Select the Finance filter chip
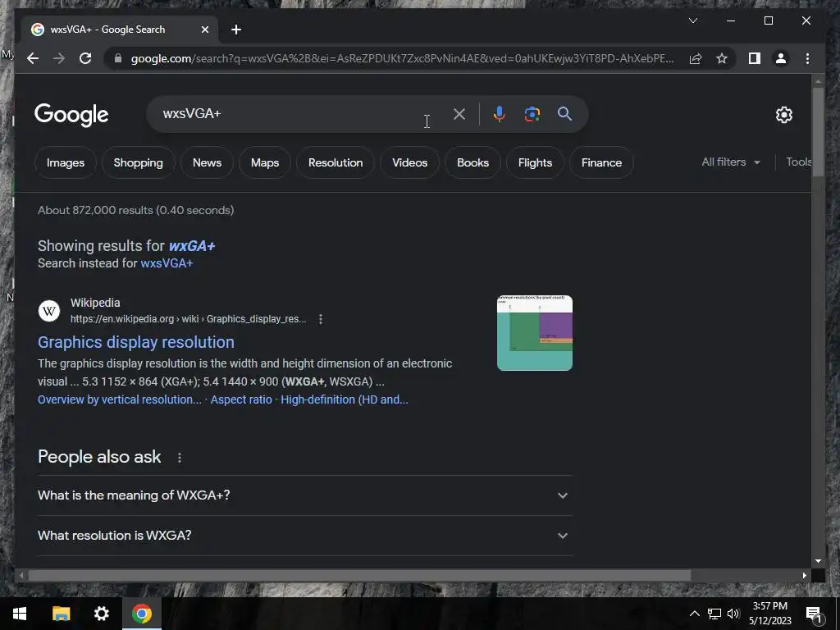The image size is (840, 630). click(x=601, y=162)
